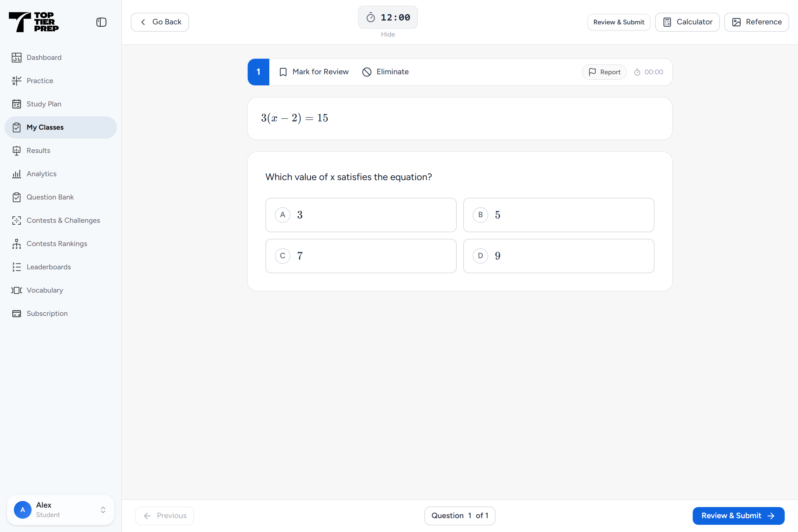View the Results page
Viewport: 798px width, 532px height.
point(60,151)
